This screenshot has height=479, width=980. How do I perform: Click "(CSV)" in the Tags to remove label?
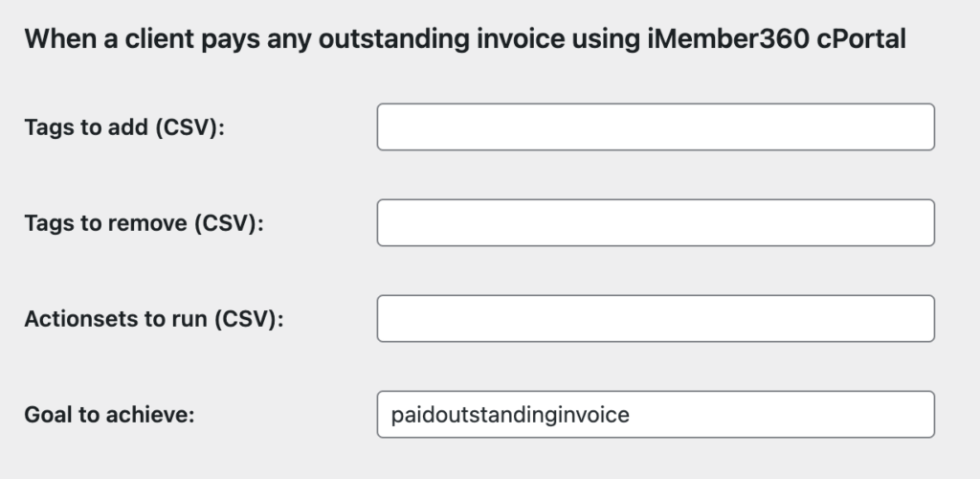click(228, 223)
